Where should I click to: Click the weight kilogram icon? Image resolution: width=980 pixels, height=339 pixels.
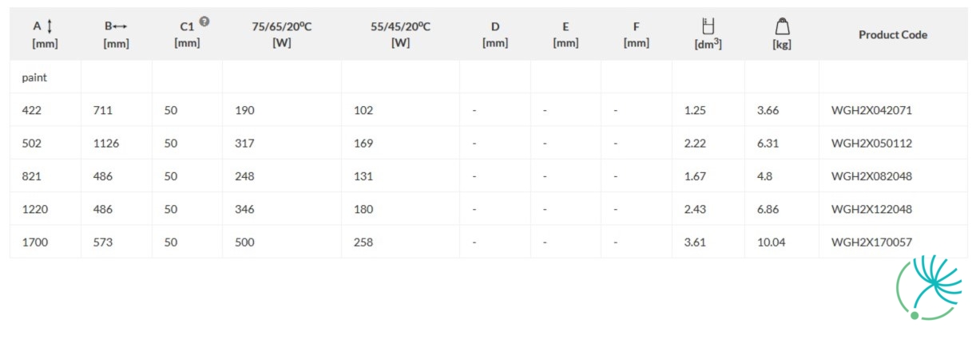click(782, 26)
